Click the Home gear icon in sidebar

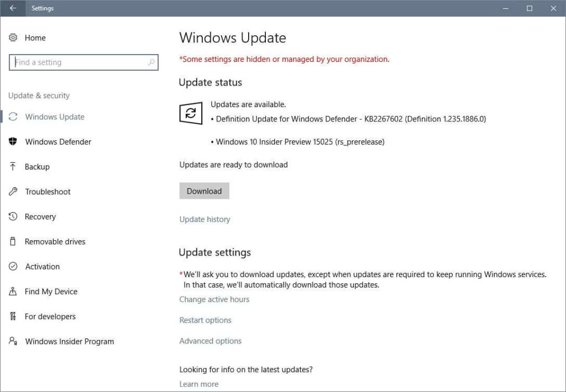point(12,38)
